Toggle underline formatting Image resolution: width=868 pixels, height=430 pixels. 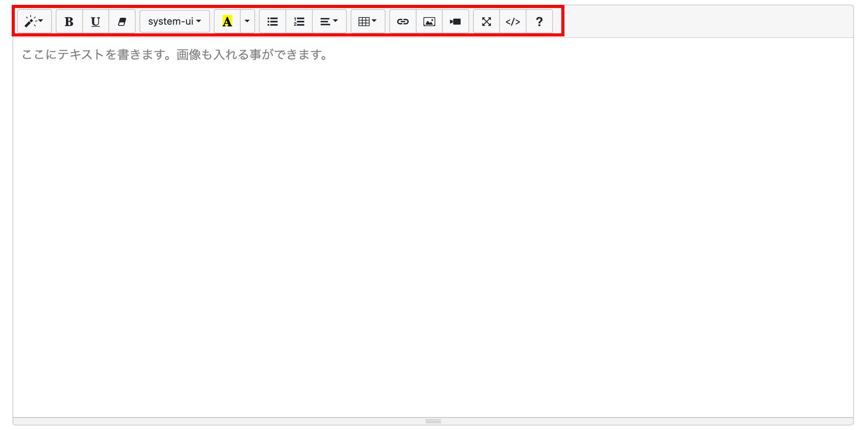(x=96, y=22)
